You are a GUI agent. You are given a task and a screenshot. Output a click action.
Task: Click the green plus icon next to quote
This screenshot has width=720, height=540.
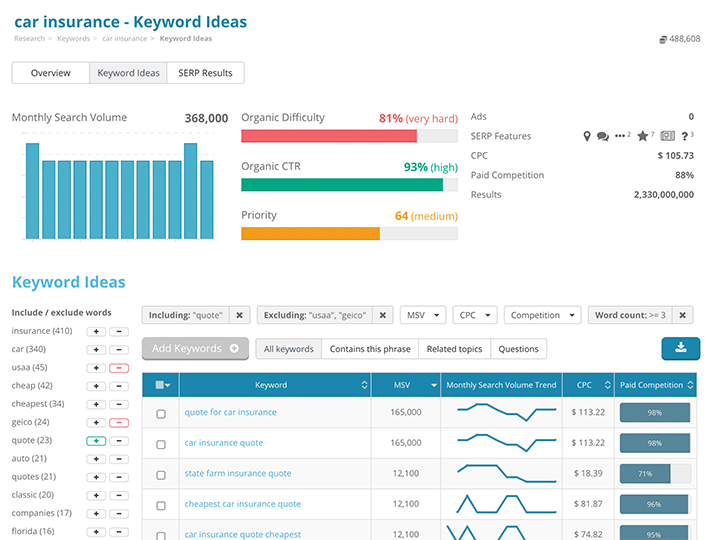[97, 440]
